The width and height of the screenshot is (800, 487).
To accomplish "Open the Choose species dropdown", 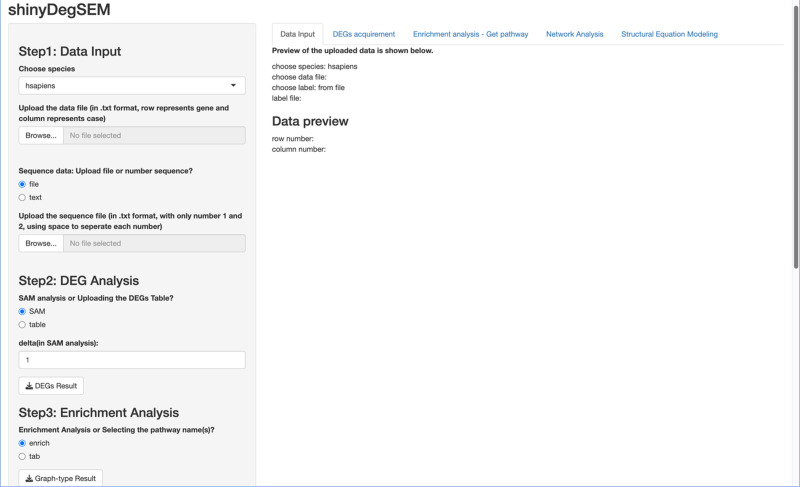I will coord(132,86).
